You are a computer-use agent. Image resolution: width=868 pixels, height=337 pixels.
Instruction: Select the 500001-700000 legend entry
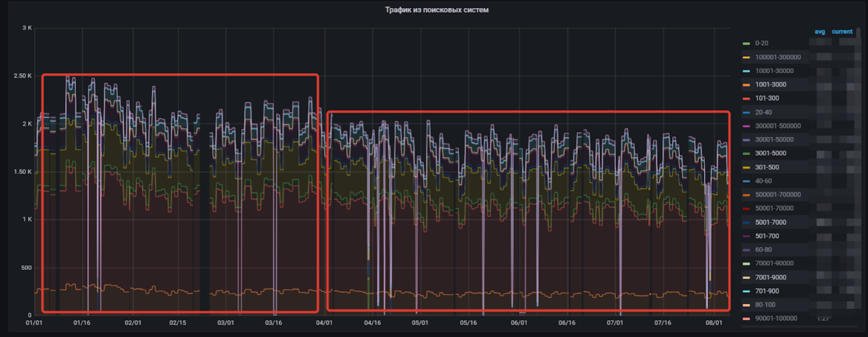click(x=774, y=195)
